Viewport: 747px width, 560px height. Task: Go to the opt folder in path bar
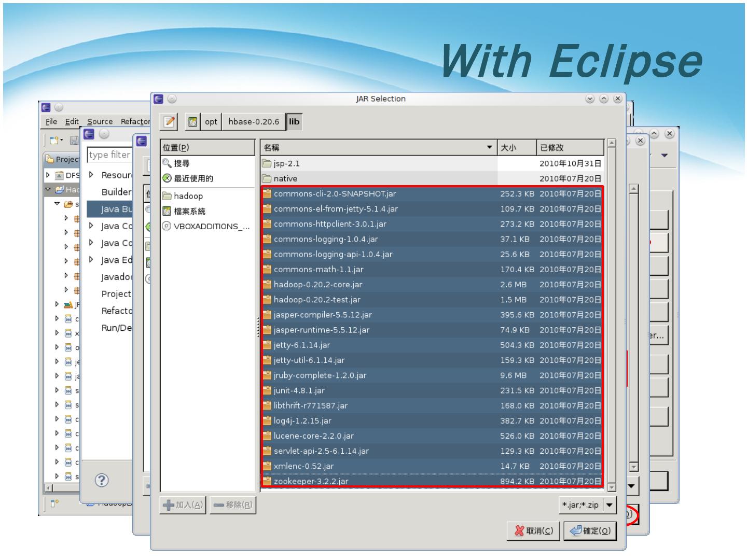pos(211,122)
